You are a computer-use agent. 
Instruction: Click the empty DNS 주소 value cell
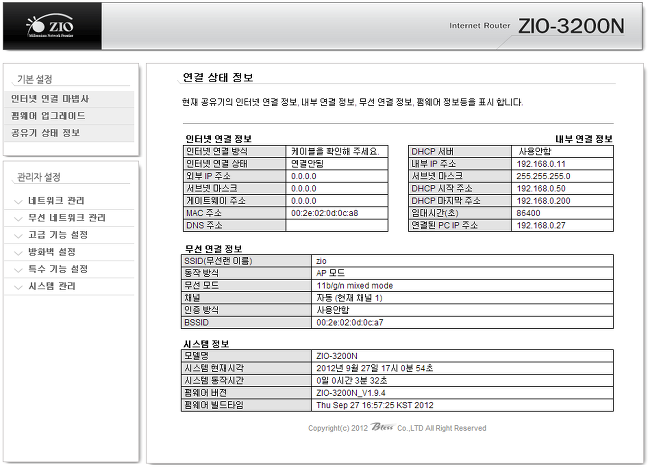(337, 226)
